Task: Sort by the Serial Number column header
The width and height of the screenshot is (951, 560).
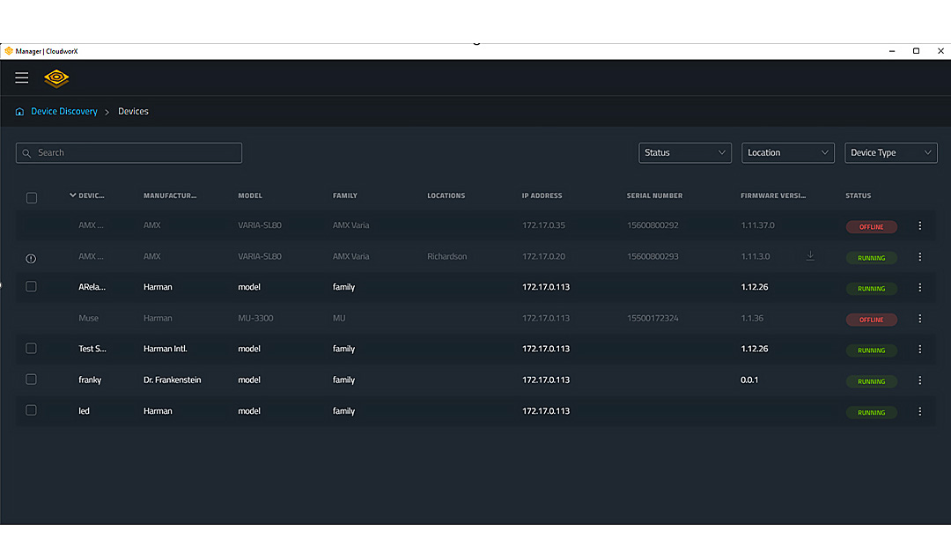Action: [x=654, y=195]
